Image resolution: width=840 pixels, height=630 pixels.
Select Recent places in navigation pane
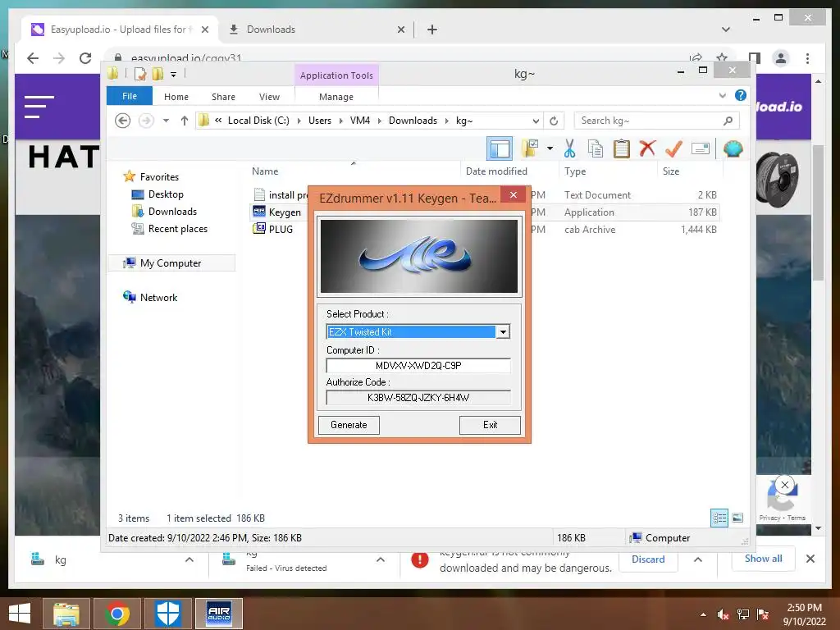coord(177,229)
